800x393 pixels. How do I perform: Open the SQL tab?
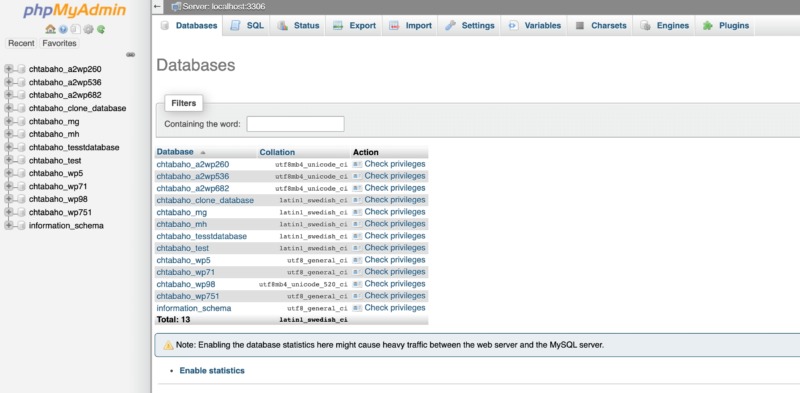[247, 26]
